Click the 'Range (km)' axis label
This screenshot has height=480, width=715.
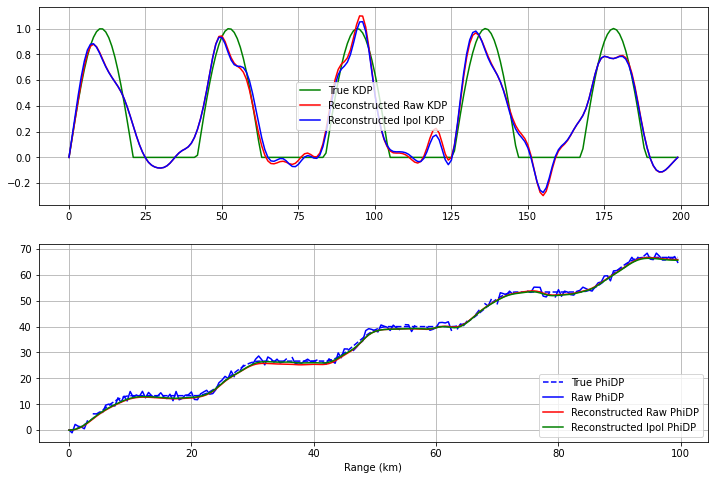pyautogui.click(x=373, y=467)
